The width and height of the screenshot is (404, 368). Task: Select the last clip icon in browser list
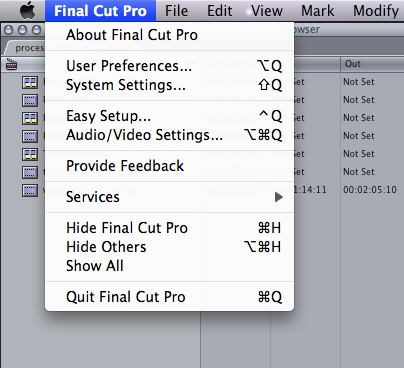point(30,190)
